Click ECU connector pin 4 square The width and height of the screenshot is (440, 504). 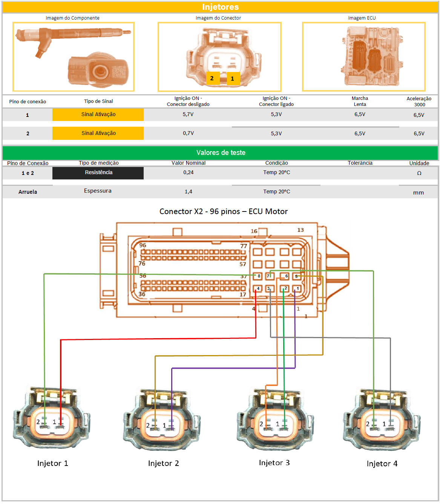258,289
